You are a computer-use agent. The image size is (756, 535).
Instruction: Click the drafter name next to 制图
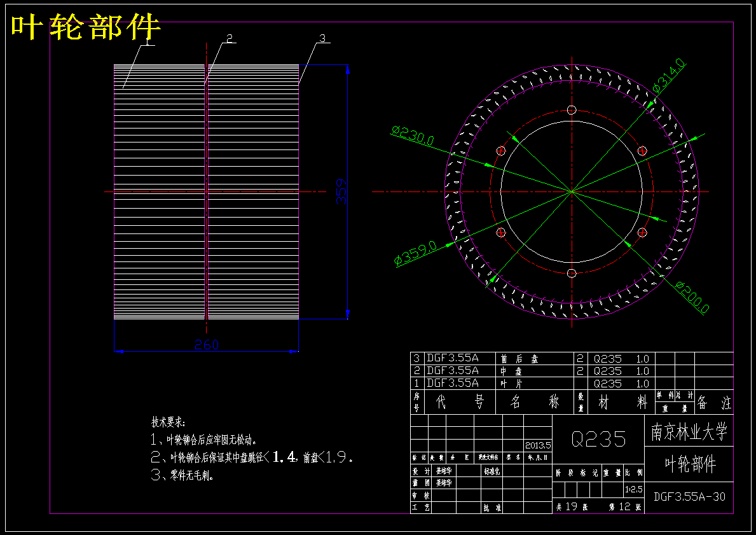(444, 483)
